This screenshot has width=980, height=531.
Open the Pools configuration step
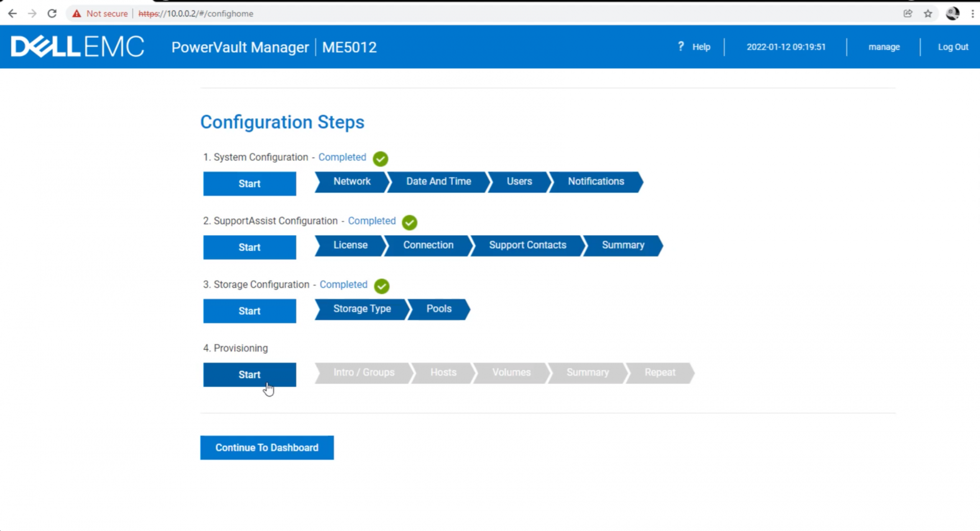coord(439,309)
